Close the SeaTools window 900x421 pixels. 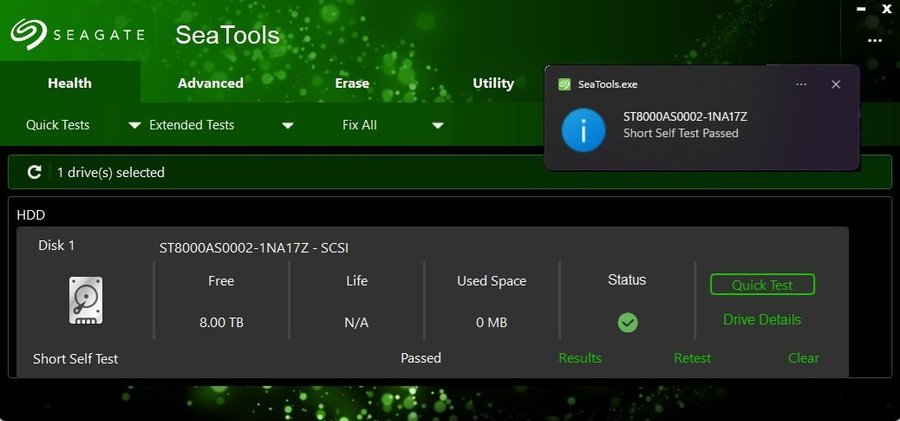(887, 9)
